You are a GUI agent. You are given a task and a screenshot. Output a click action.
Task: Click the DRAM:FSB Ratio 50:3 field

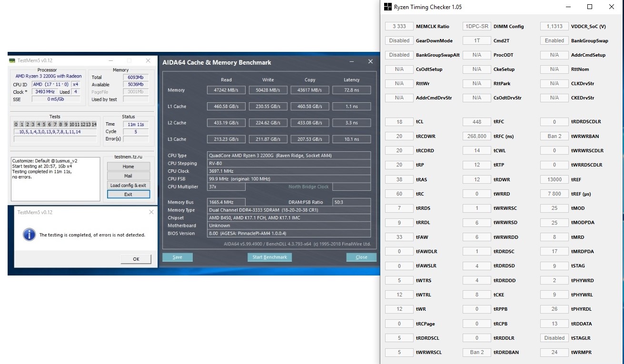tap(351, 202)
